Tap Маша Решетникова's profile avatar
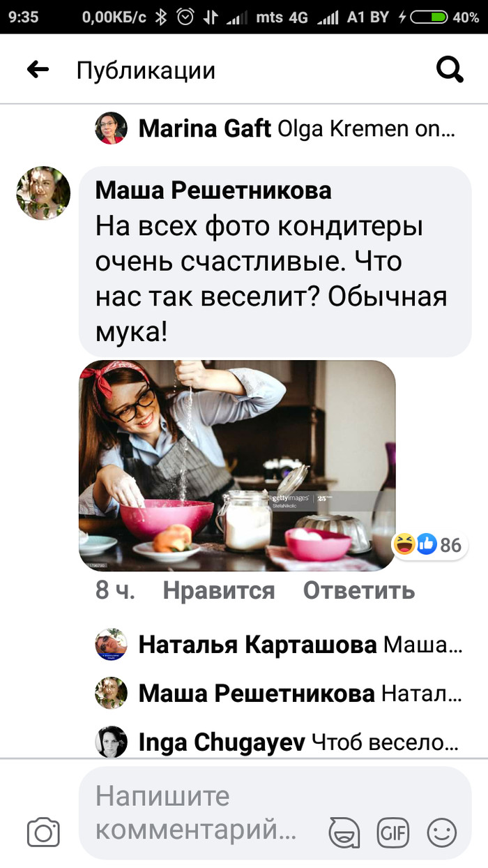Screen dimensions: 488x868 click(43, 193)
